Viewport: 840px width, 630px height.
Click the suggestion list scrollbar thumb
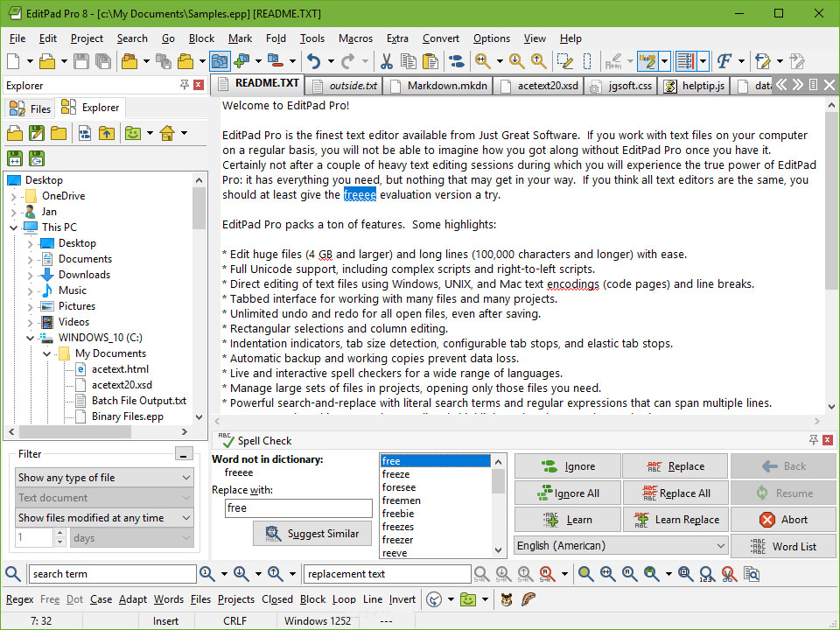[498, 480]
